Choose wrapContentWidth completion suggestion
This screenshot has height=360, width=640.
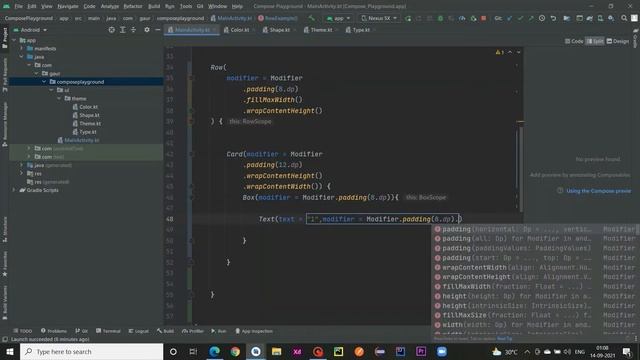pyautogui.click(x=536, y=267)
